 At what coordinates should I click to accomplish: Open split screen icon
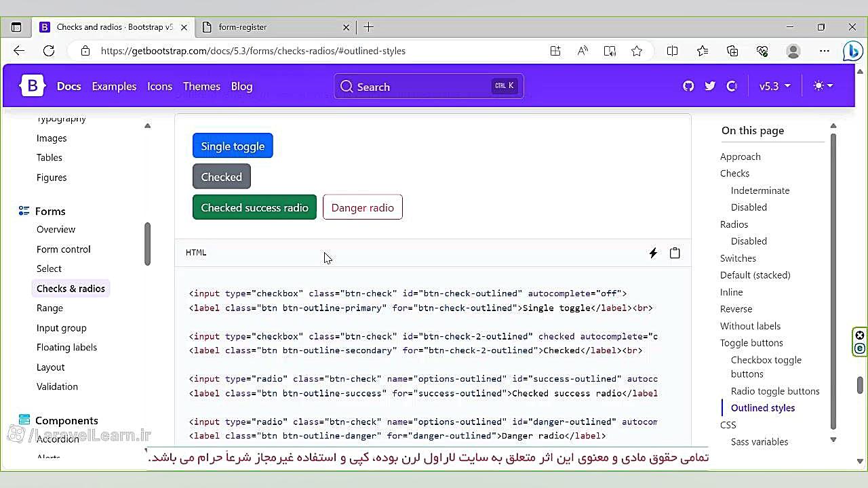pyautogui.click(x=672, y=51)
